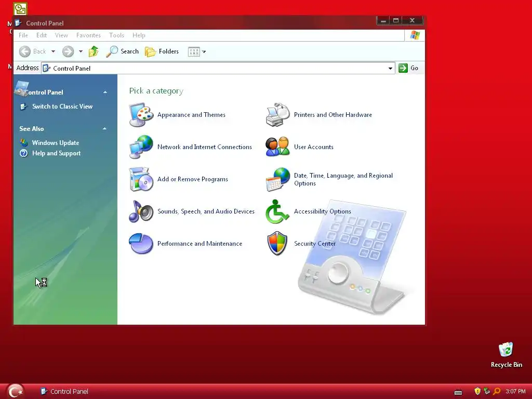Click the Network and Internet Connections globe icon

[x=141, y=147]
